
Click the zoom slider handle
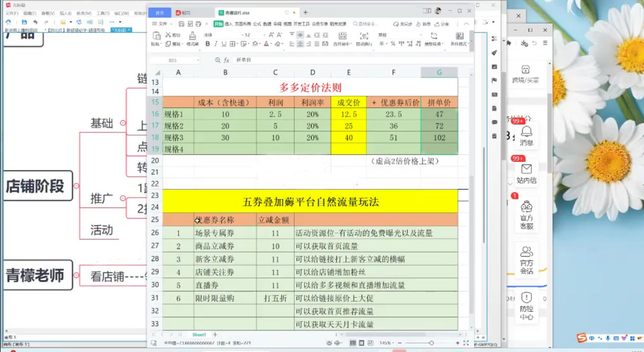pyautogui.click(x=431, y=343)
